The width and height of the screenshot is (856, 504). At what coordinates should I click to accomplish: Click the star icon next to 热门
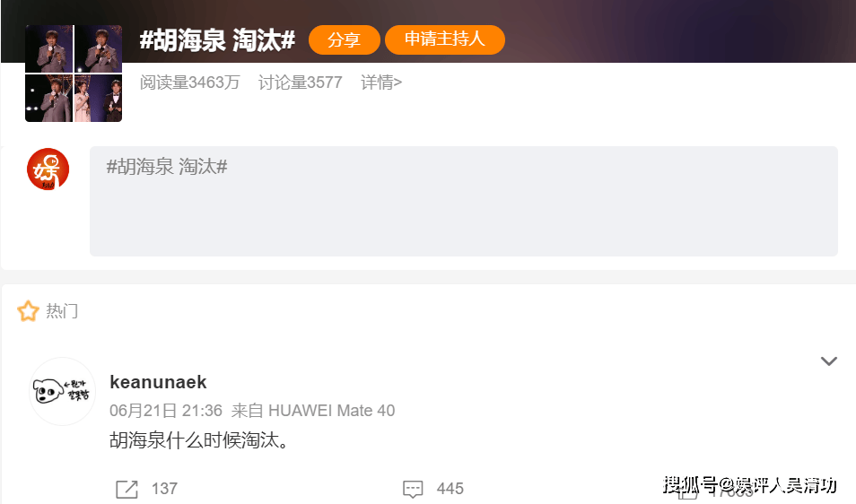28,311
